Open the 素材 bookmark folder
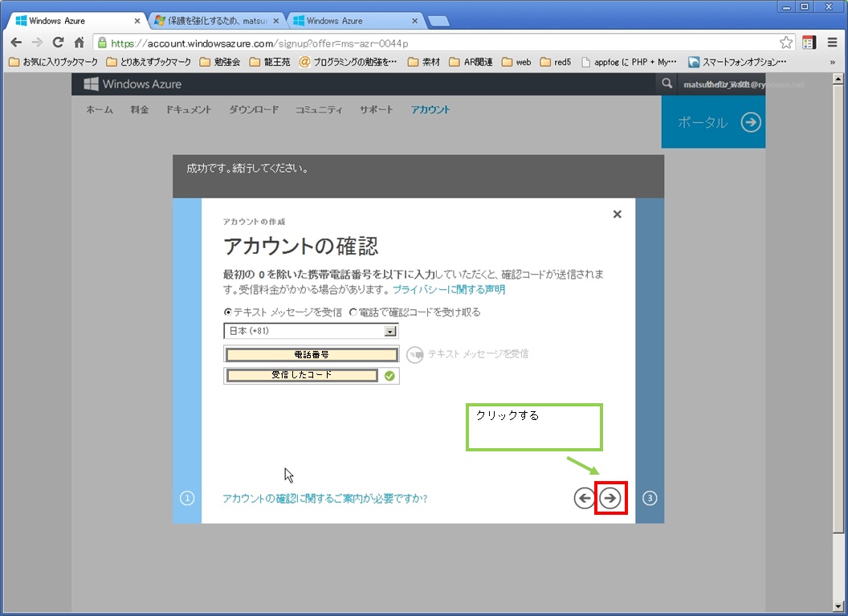 [424, 62]
